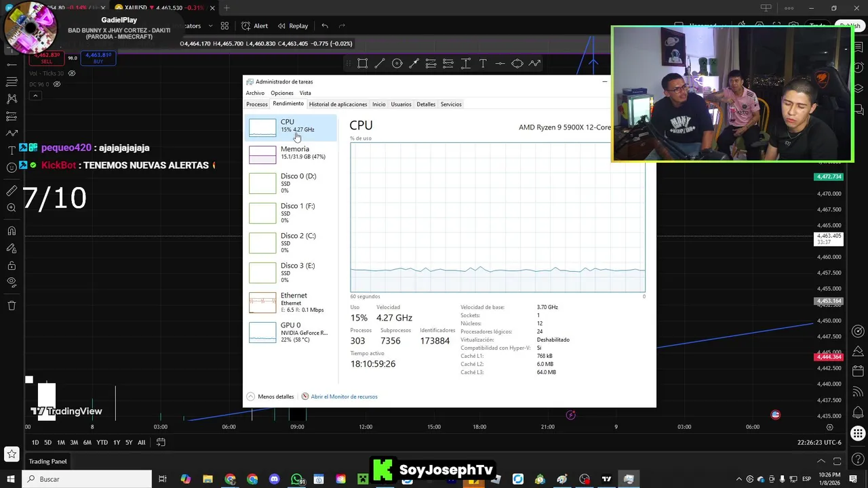
Task: Go to the Usuarios tab
Action: pos(401,104)
